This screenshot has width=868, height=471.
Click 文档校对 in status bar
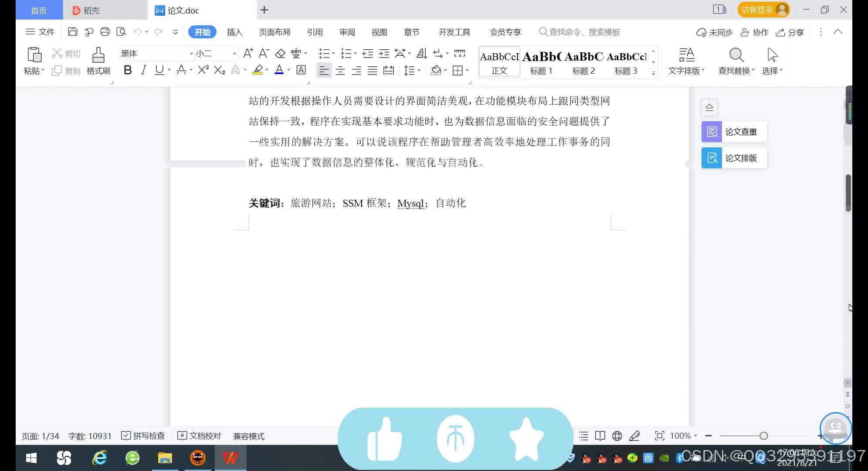(199, 436)
